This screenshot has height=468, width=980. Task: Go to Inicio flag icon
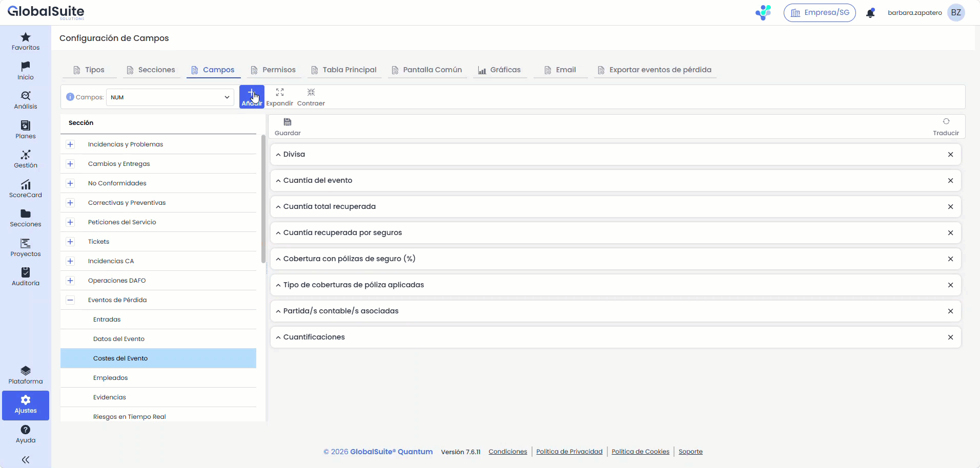pyautogui.click(x=26, y=67)
